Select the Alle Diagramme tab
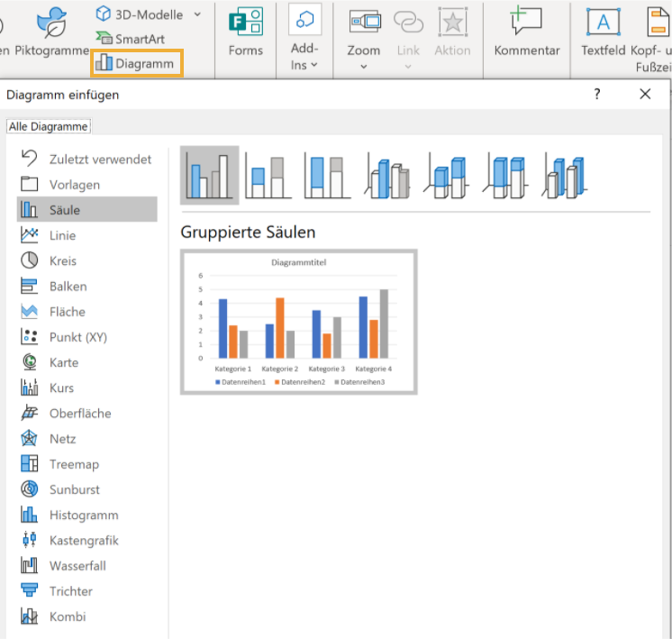The width and height of the screenshot is (672, 639). [x=49, y=126]
